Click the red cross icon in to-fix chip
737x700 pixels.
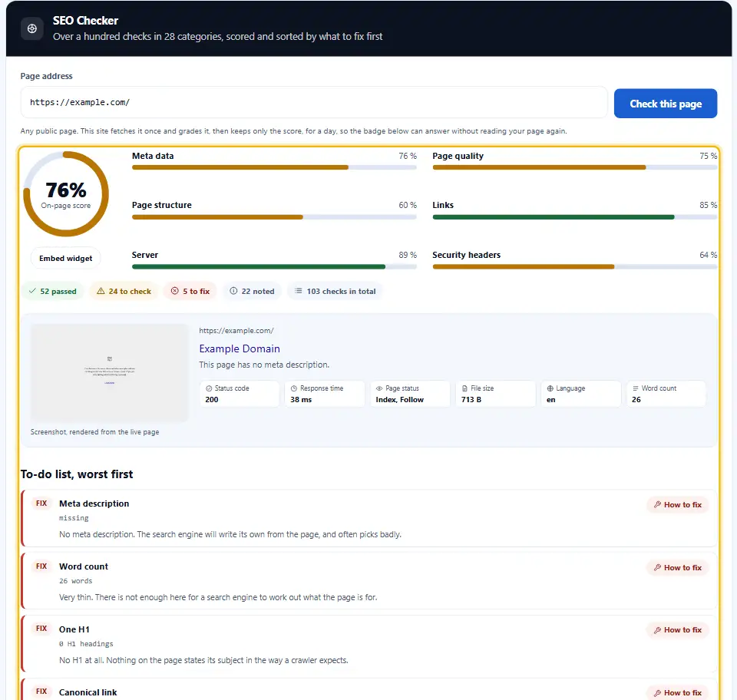click(x=175, y=291)
